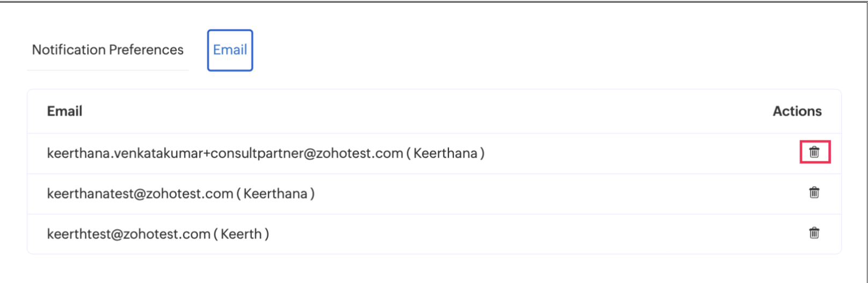Click the Email column header

(64, 111)
